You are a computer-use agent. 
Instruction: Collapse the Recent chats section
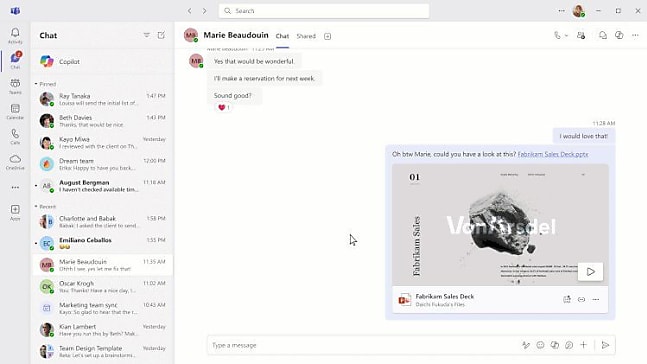(36, 206)
